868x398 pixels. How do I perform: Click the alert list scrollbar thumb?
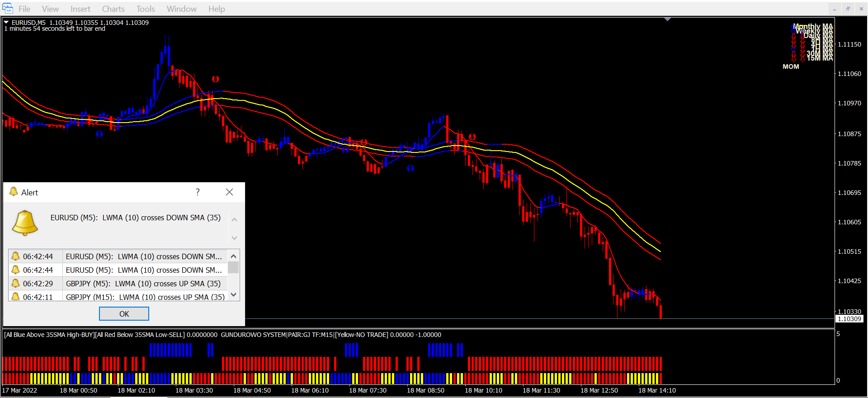[233, 268]
